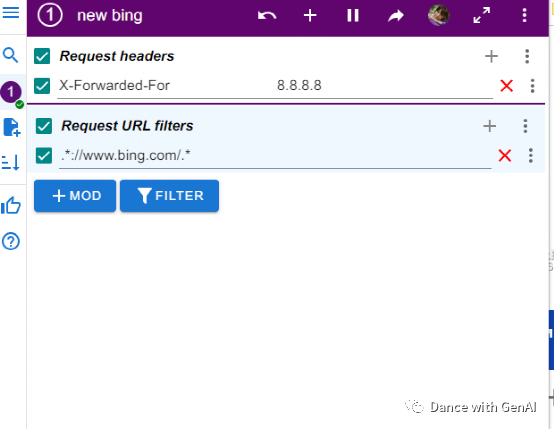Open Request URL filters section more menu
The image size is (554, 429).
(x=525, y=126)
